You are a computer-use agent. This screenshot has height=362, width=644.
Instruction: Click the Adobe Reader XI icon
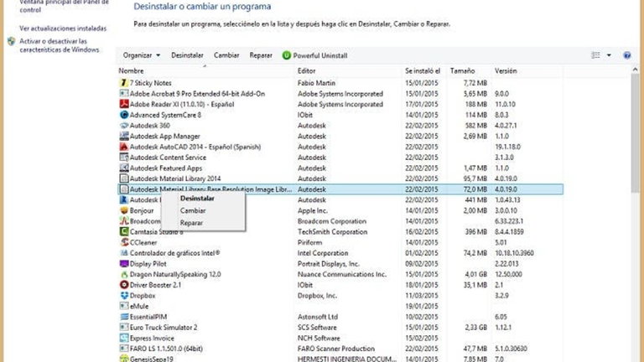tap(123, 104)
